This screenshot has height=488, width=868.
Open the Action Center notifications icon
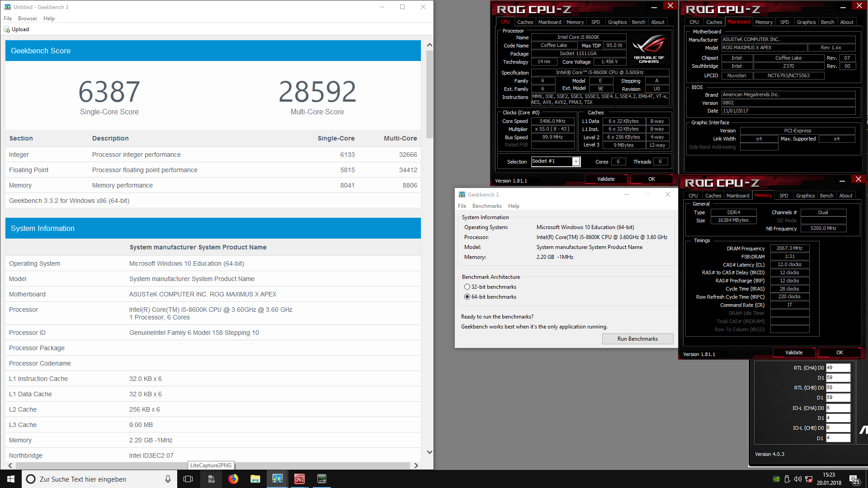(854, 479)
